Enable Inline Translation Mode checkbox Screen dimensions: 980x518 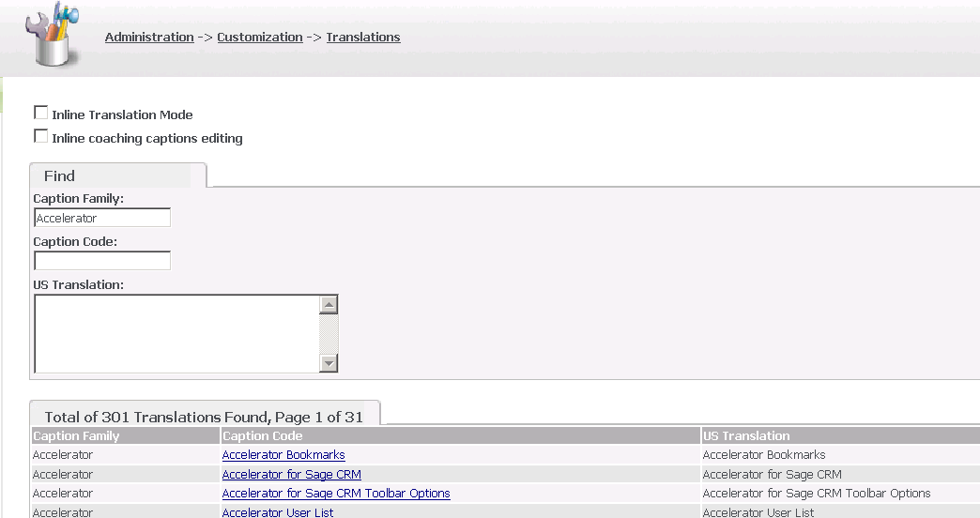tap(40, 113)
